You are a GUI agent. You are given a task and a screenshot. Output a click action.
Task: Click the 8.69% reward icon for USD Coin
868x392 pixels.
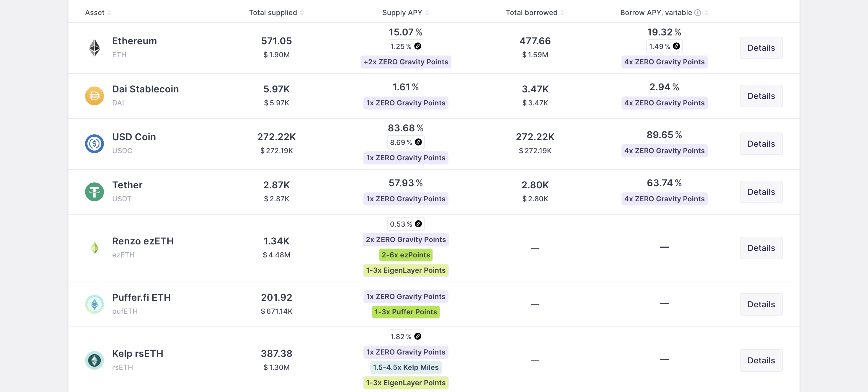[418, 142]
